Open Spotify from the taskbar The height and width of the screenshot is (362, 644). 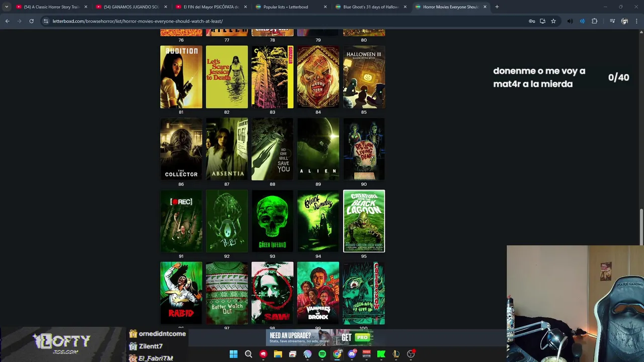322,354
